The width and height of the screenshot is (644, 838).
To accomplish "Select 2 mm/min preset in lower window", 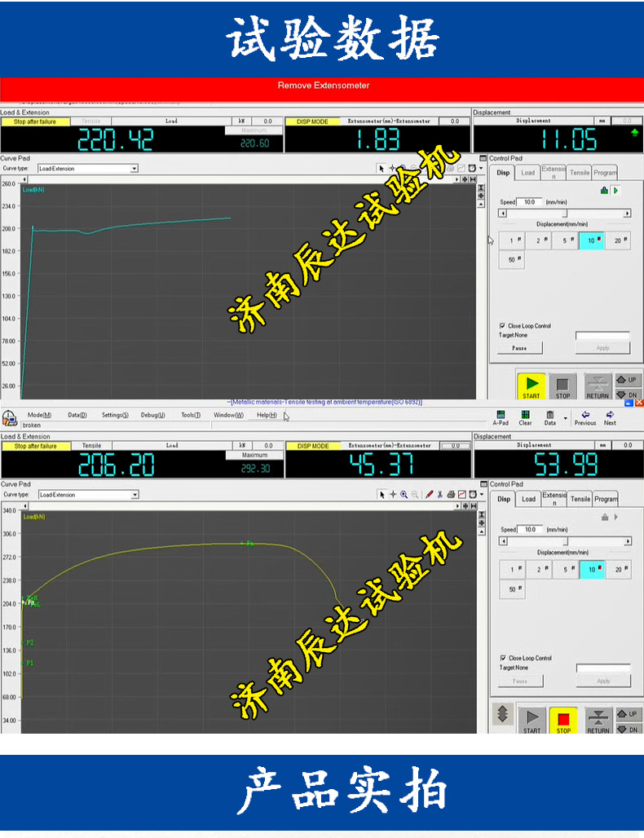I will (540, 569).
